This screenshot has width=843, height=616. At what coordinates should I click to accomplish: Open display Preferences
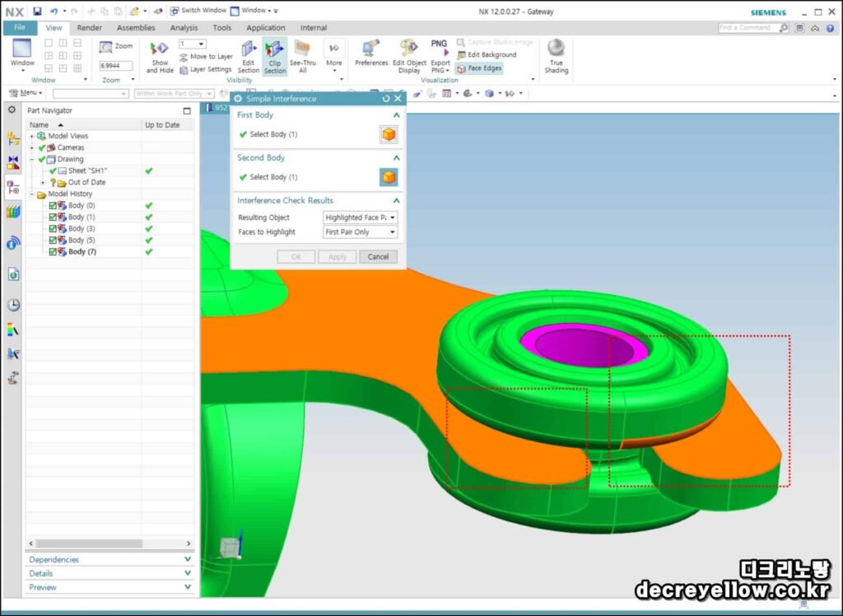[x=371, y=53]
